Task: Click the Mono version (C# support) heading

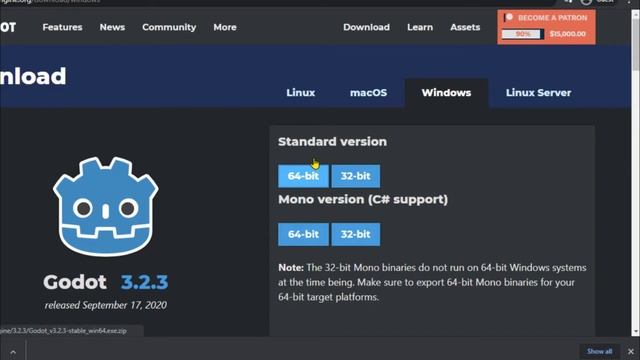Action: pyautogui.click(x=363, y=199)
